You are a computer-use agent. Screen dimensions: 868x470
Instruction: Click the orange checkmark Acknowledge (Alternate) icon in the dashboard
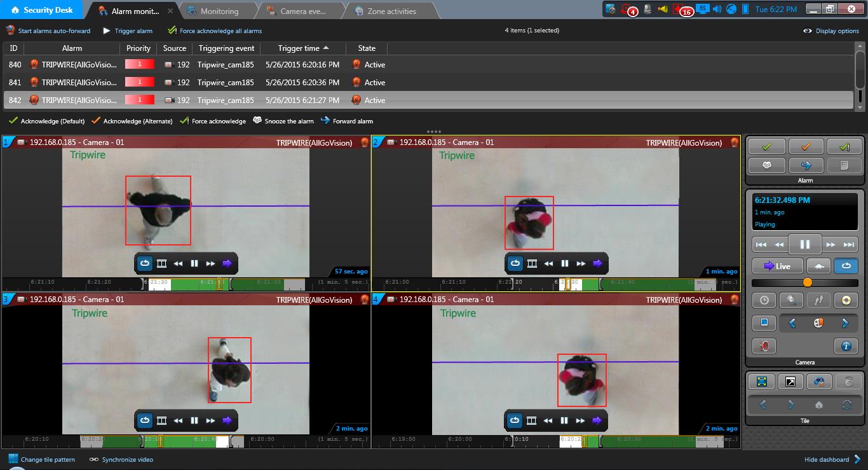pyautogui.click(x=805, y=146)
